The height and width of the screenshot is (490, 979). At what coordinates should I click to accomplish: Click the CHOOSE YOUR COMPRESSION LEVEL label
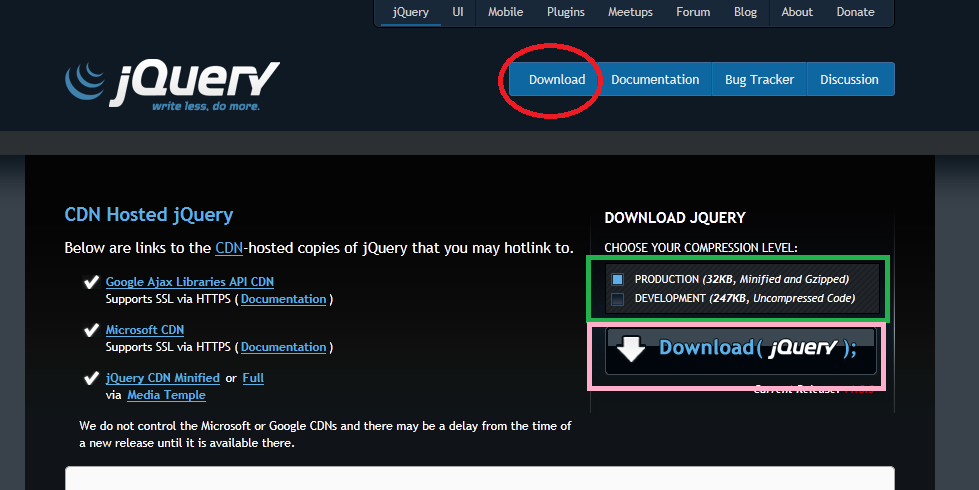tap(701, 248)
